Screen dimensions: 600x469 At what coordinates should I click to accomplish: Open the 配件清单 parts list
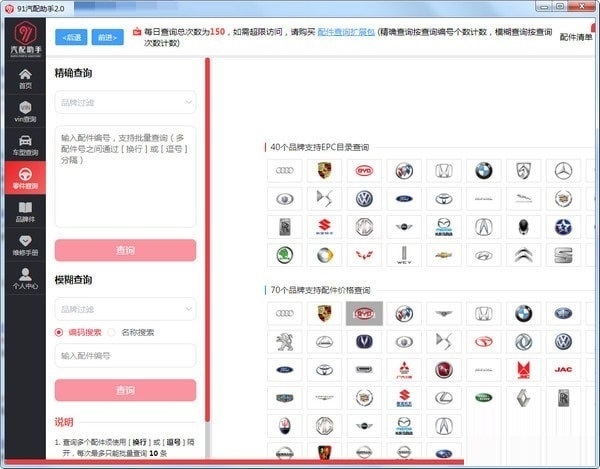576,37
